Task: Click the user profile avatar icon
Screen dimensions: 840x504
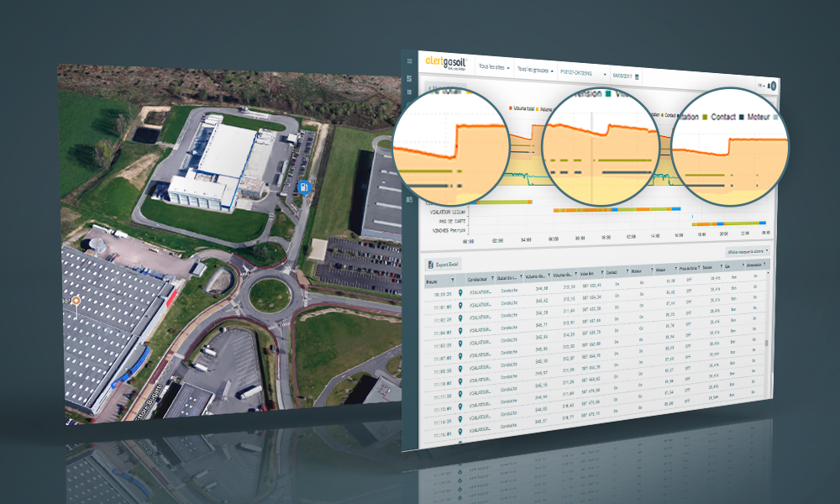Action: (x=773, y=86)
